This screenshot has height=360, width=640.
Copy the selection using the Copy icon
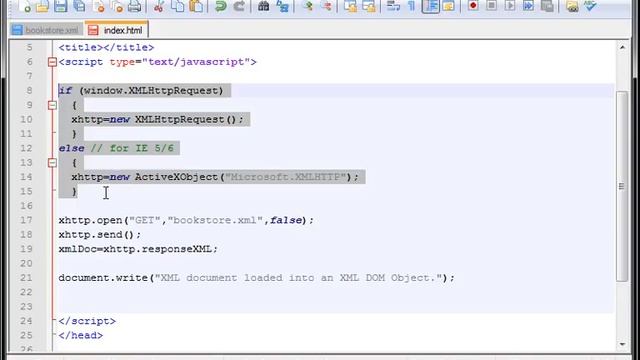[178, 6]
